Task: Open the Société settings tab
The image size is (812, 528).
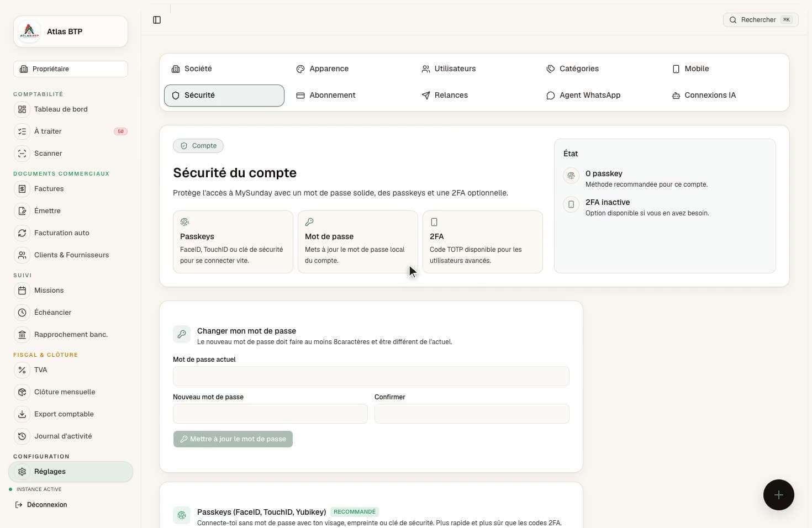Action: point(224,69)
